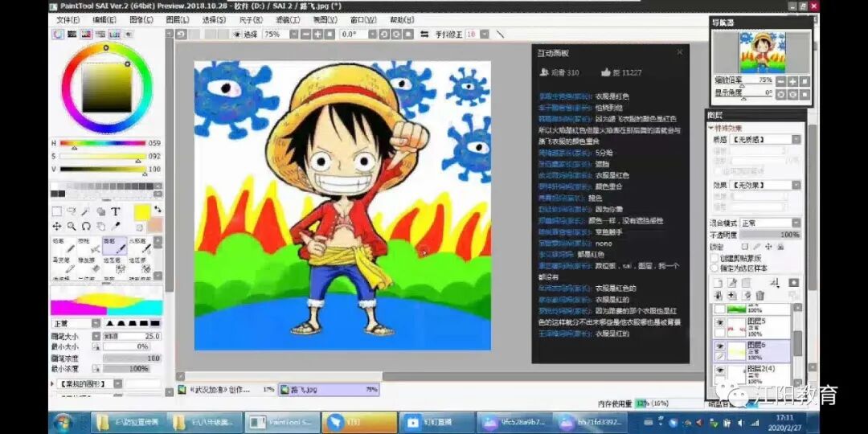This screenshot has width=868, height=434.
Task: Select the Rotate view tool
Action: click(x=86, y=227)
